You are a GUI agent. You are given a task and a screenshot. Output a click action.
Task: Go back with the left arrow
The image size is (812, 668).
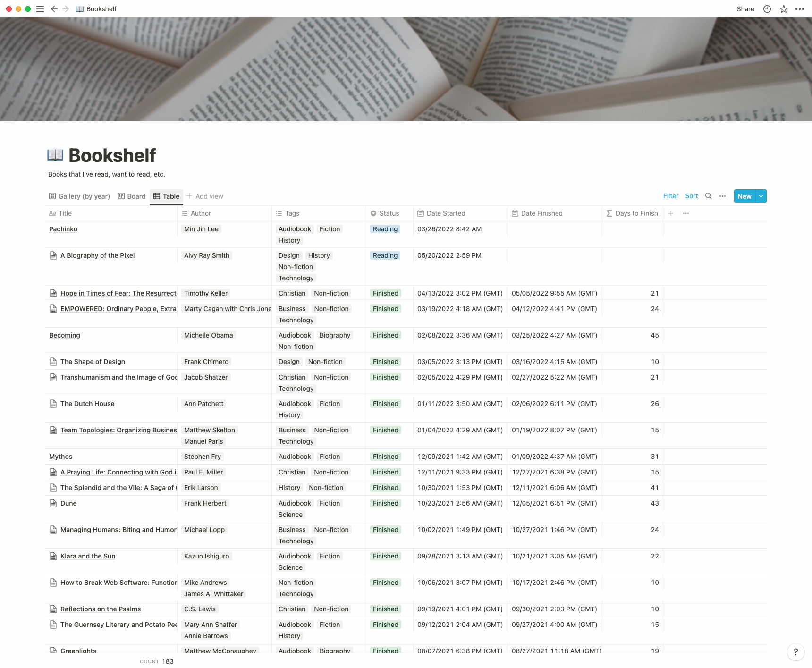(54, 9)
